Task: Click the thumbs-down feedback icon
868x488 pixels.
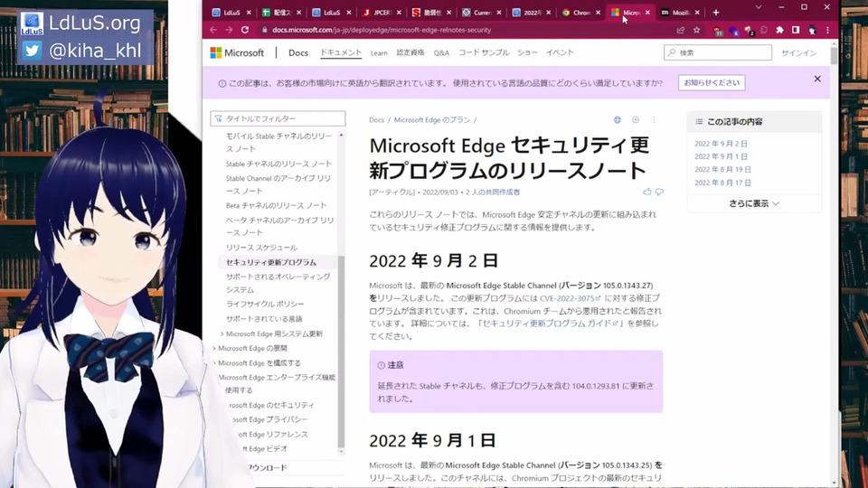Action: point(659,192)
